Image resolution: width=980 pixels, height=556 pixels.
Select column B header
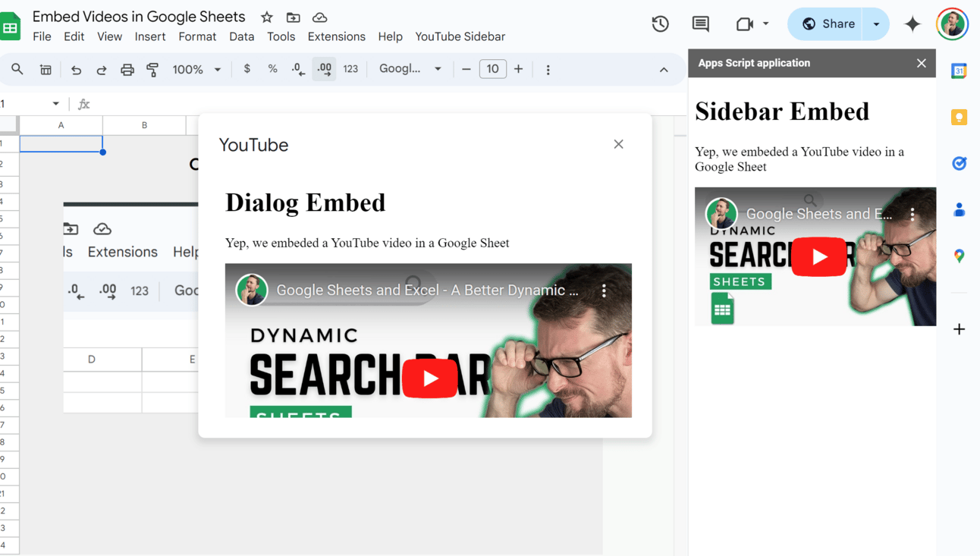click(144, 125)
